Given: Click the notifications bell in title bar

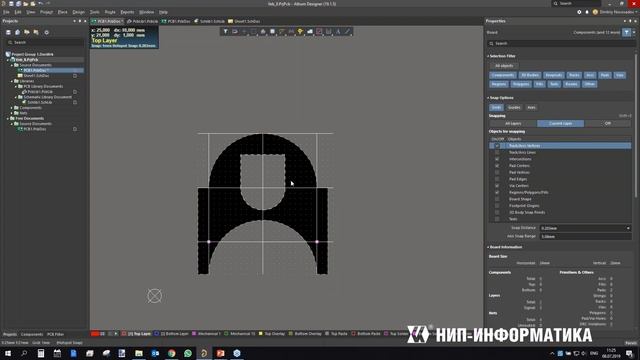Looking at the screenshot, I should tap(587, 12).
